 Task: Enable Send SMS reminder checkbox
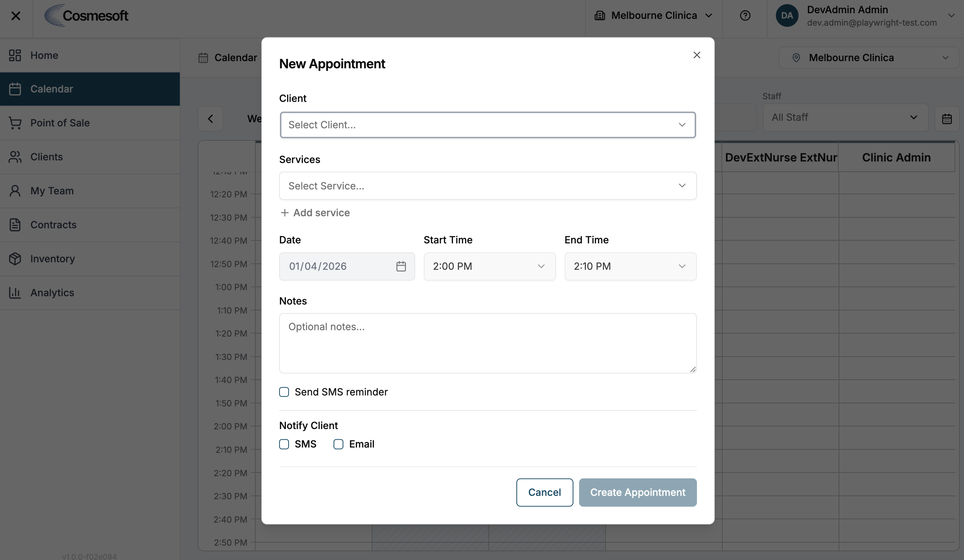(x=284, y=392)
